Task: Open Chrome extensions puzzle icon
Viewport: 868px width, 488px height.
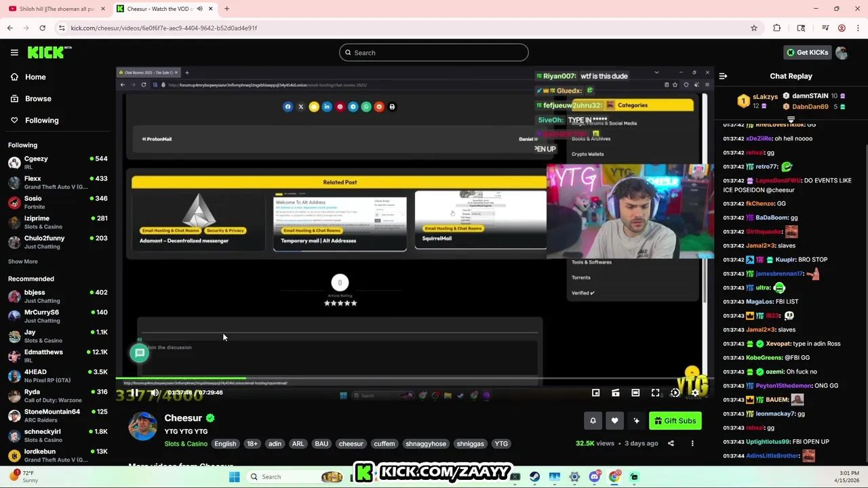Action: 777,28
